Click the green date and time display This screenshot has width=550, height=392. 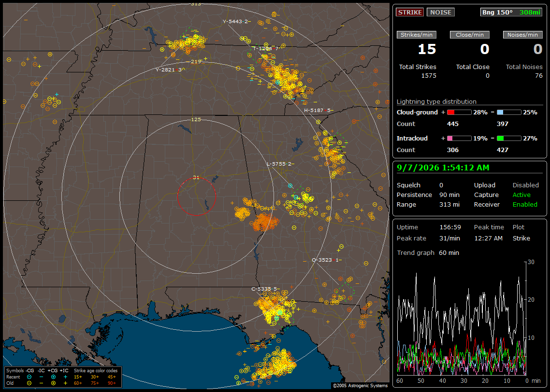[x=443, y=168]
